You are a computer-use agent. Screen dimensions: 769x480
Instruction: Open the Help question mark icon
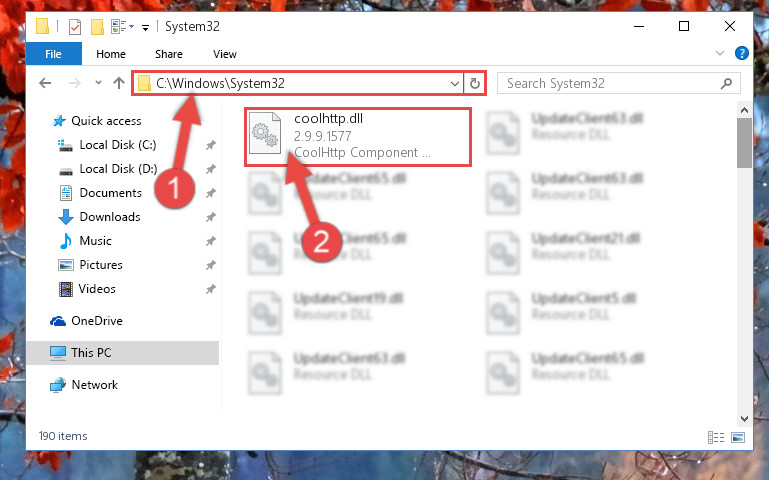pos(742,53)
